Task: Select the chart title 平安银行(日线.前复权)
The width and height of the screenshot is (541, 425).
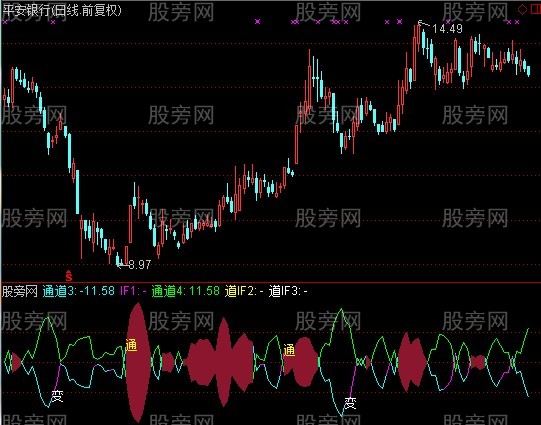Action: coord(62,10)
